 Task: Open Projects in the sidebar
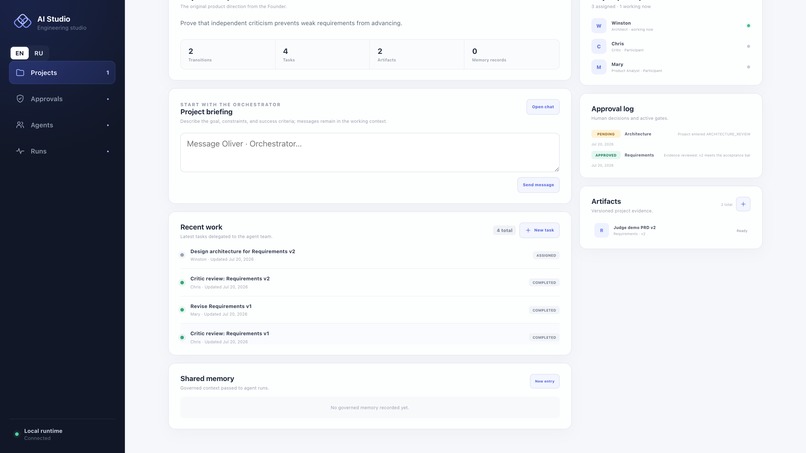click(x=62, y=73)
